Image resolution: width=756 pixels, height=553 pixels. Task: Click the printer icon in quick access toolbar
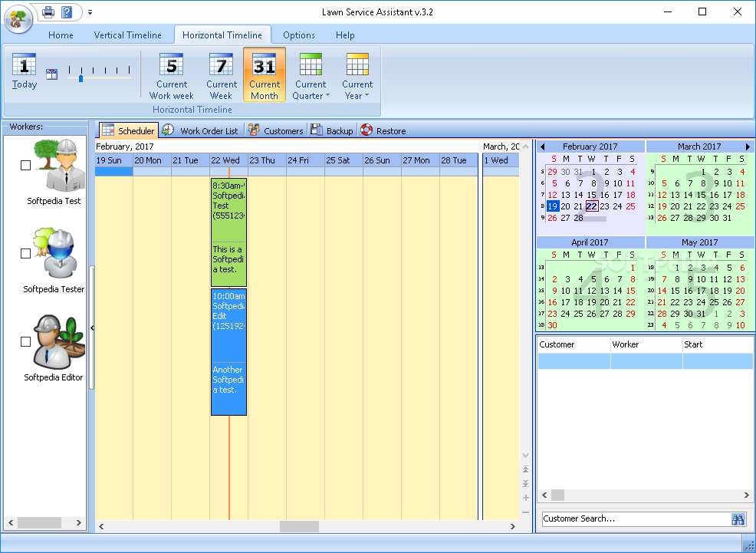(48, 12)
